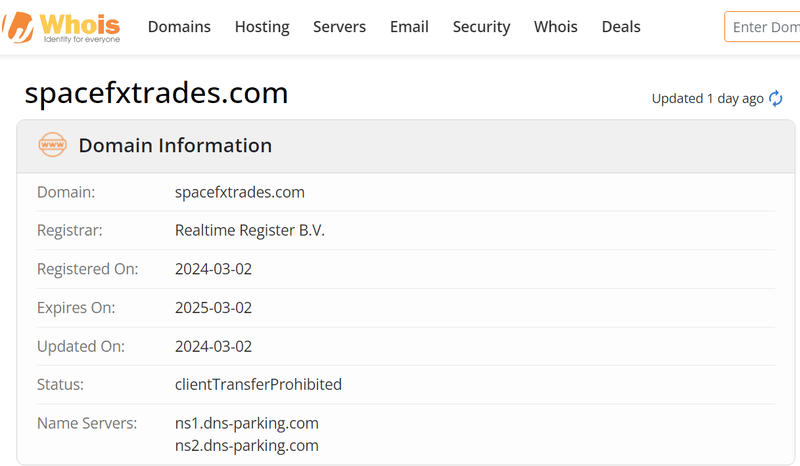Viewport: 800px width, 466px height.
Task: Click the Updated 1 day ago text
Action: click(707, 98)
